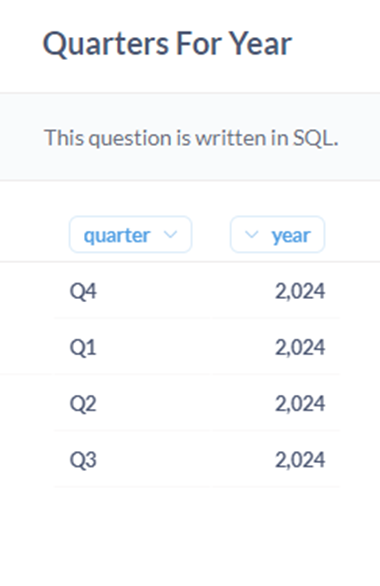The image size is (380, 586).
Task: Click the chevron icon in quarter header
Action: pos(170,235)
